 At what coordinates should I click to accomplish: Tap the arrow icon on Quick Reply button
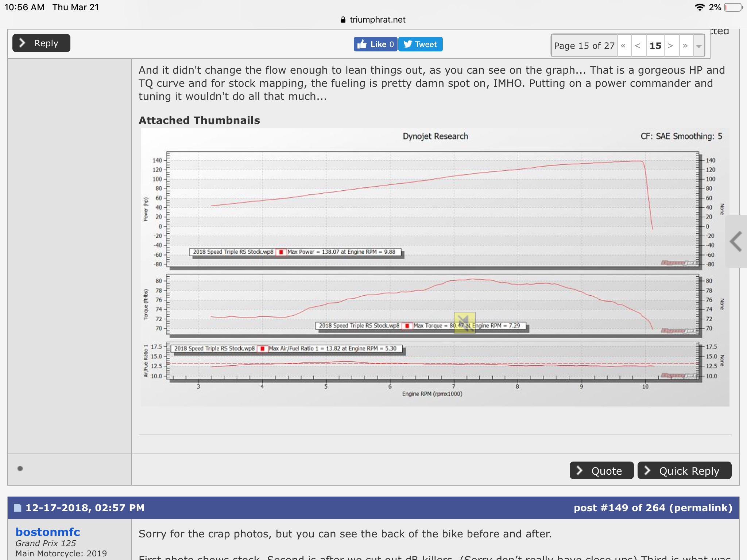click(x=647, y=470)
